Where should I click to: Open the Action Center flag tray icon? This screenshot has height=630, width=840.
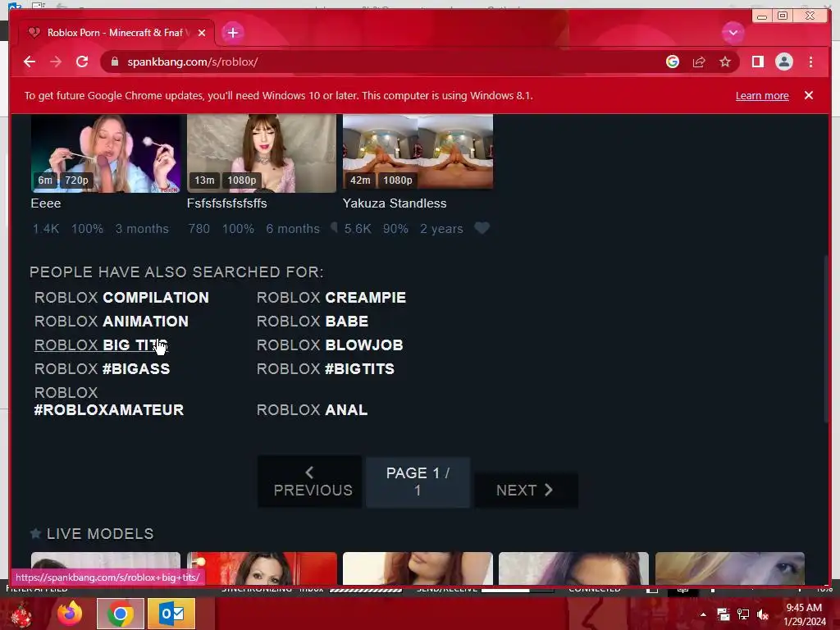(724, 614)
